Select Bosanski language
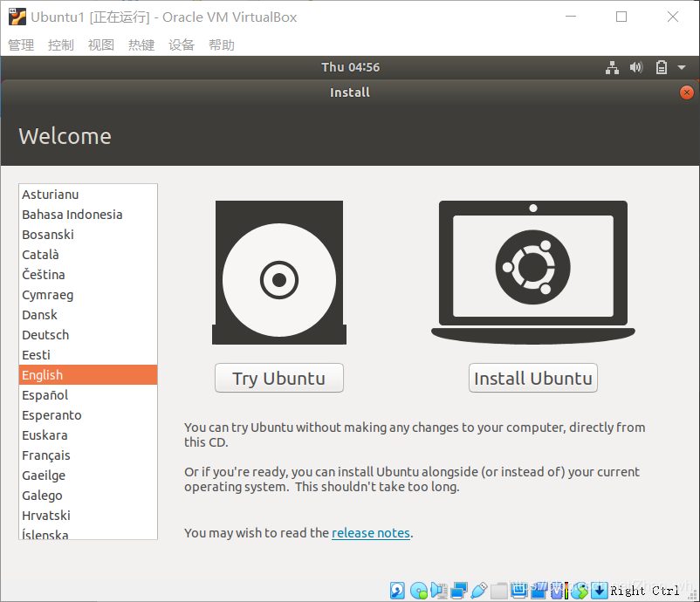This screenshot has width=700, height=602. 88,235
